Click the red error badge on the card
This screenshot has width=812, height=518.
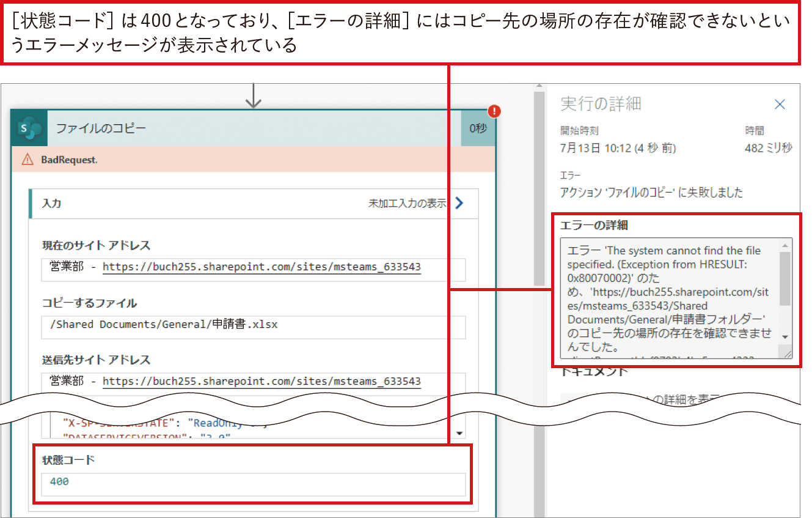click(494, 111)
